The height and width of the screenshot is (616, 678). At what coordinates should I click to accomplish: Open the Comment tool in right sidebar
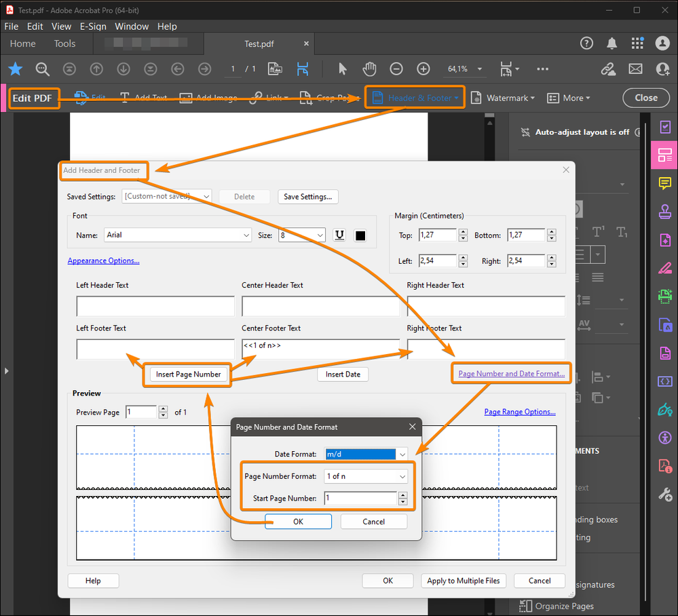point(664,184)
